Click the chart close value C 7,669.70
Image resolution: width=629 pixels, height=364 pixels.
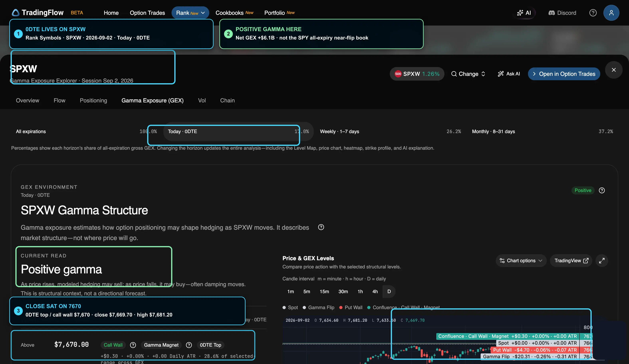413,320
